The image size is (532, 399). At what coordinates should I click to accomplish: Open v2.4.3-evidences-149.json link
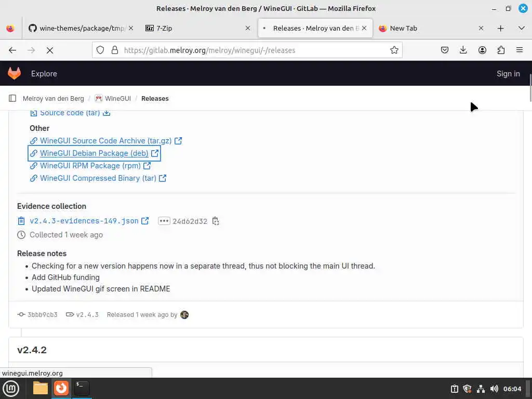84,221
